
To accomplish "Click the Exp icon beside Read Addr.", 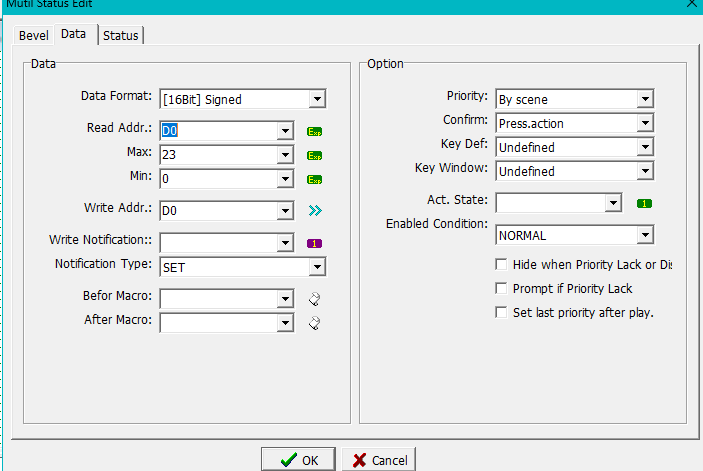I will (314, 131).
